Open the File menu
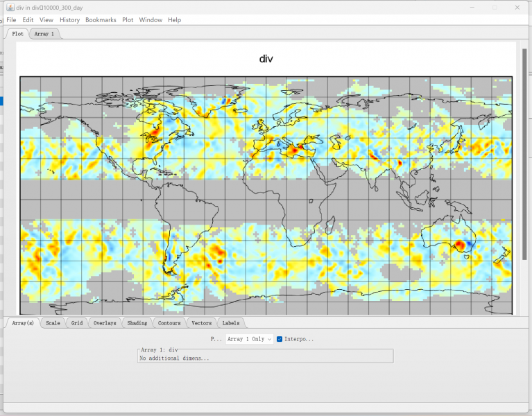This screenshot has height=416, width=532. pyautogui.click(x=11, y=20)
